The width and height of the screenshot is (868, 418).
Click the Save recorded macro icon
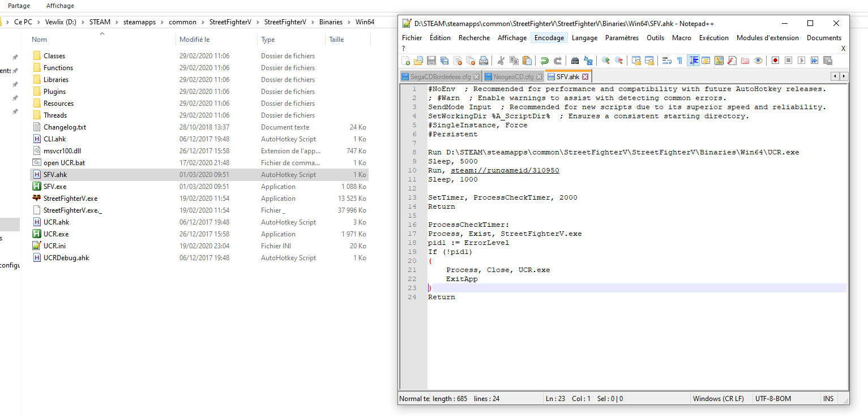pyautogui.click(x=828, y=61)
